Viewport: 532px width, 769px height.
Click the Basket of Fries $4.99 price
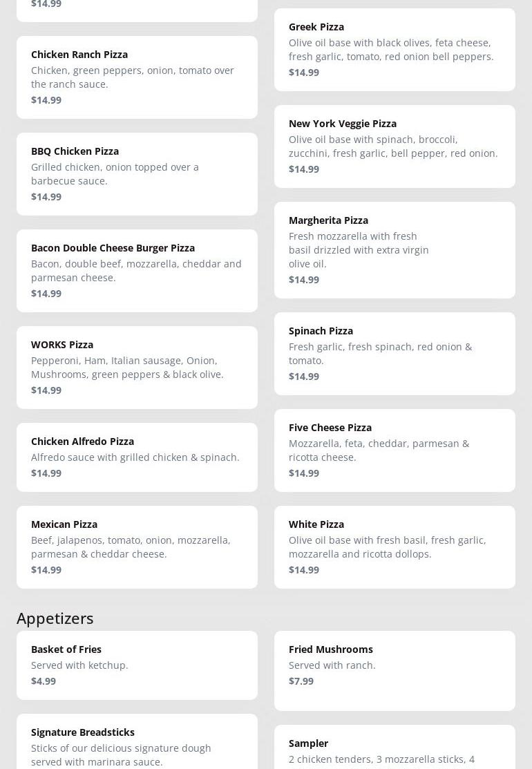(x=44, y=681)
